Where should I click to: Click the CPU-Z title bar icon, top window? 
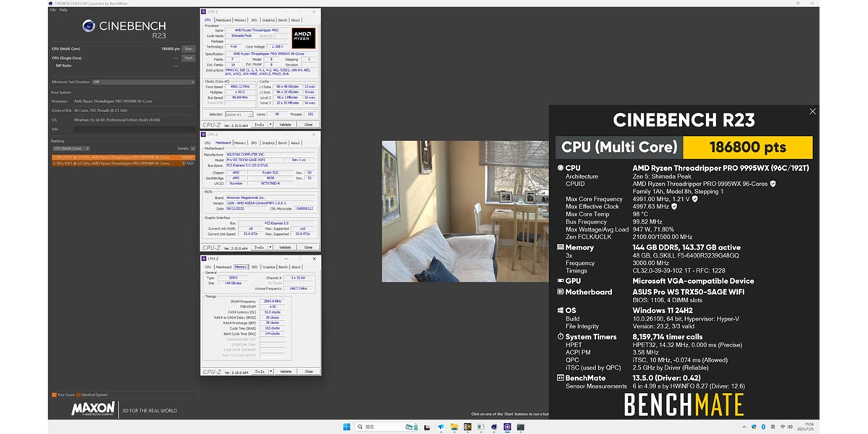tap(204, 12)
